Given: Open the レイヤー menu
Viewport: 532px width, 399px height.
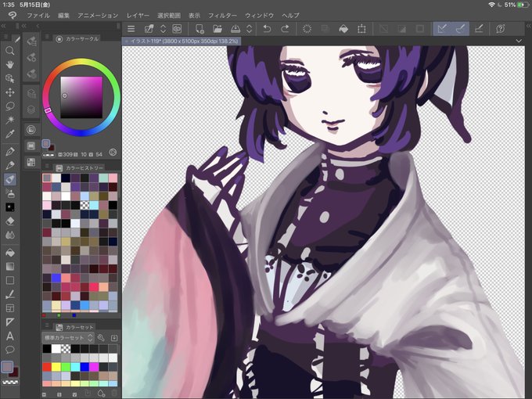Looking at the screenshot, I should (138, 16).
